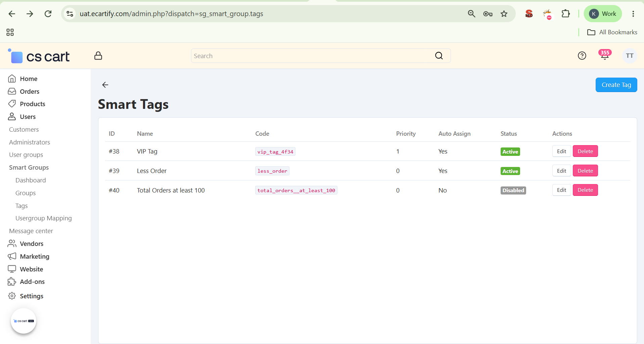
Task: Open All Bookmarks folder
Action: point(612,32)
